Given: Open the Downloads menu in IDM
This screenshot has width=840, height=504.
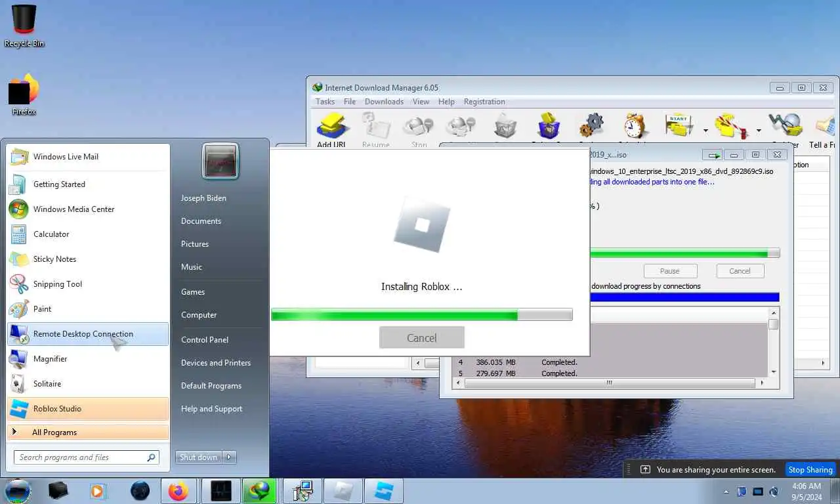Looking at the screenshot, I should (384, 102).
